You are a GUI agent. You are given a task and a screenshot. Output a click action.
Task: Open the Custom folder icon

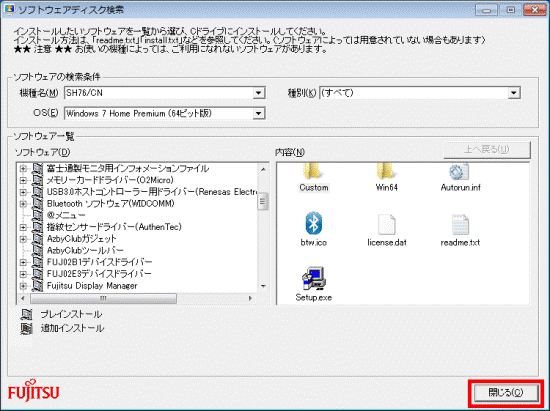(x=312, y=171)
